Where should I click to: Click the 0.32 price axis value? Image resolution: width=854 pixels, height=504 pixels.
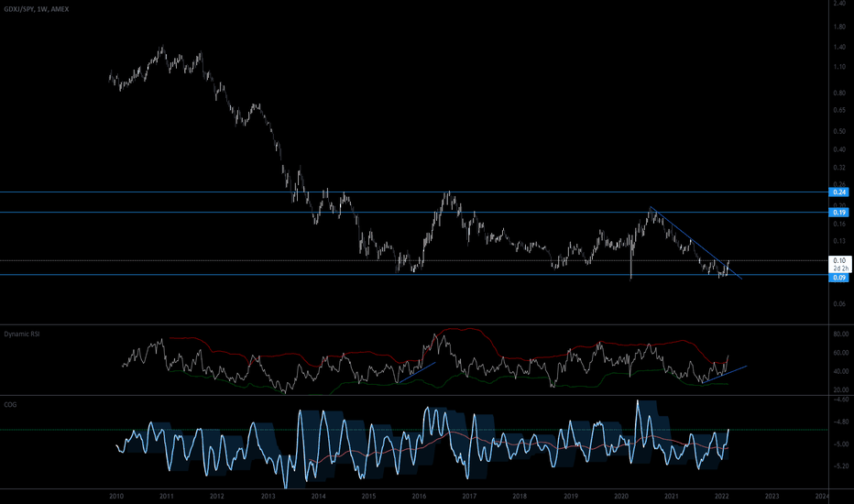tap(839, 168)
